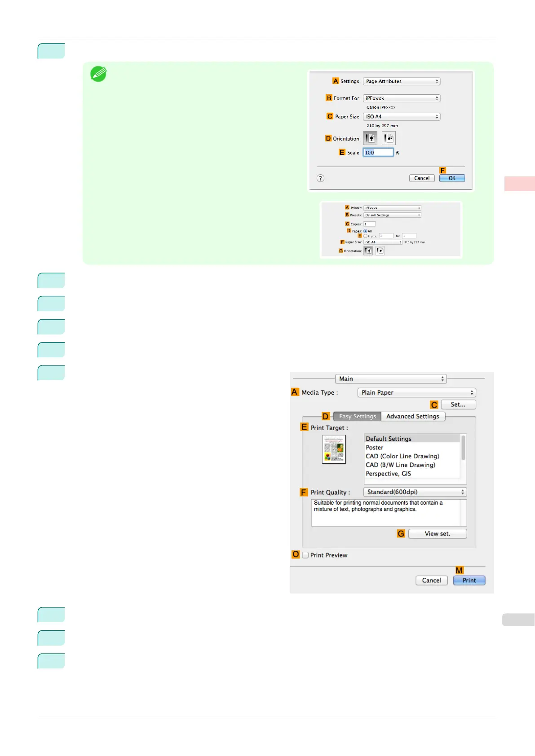Open the Settings Page Attributes dropdown
Viewport: 535px width, 756px height.
[x=402, y=81]
